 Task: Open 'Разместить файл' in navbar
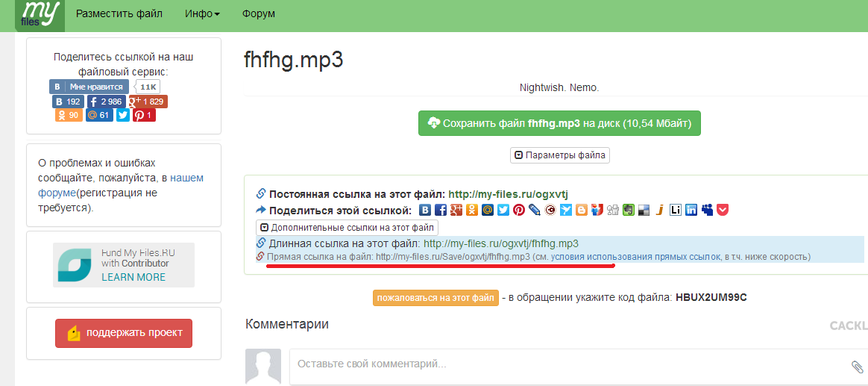pos(119,14)
